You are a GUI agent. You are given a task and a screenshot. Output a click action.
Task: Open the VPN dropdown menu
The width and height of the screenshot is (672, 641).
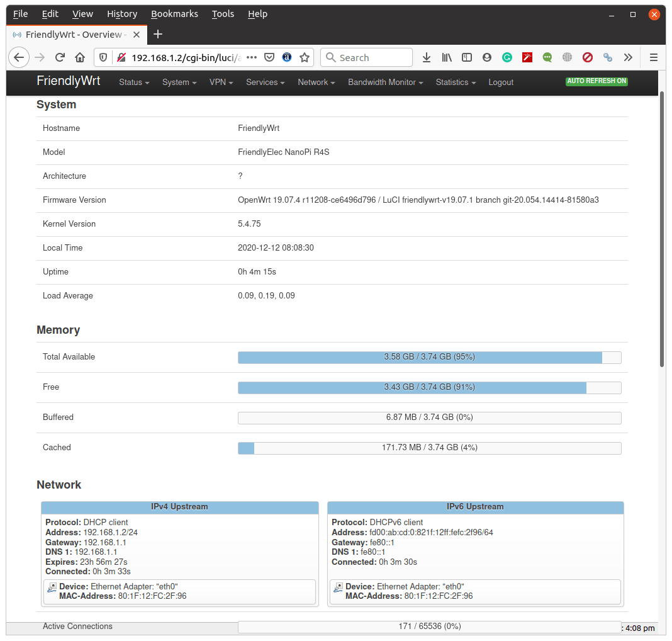pos(221,82)
